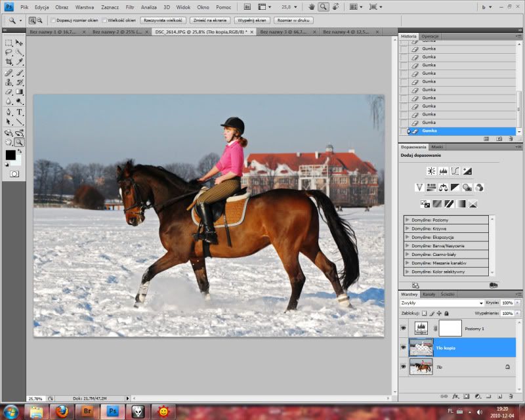The width and height of the screenshot is (525, 420).
Task: Open the Zwykły blend mode dropdown
Action: click(x=442, y=303)
